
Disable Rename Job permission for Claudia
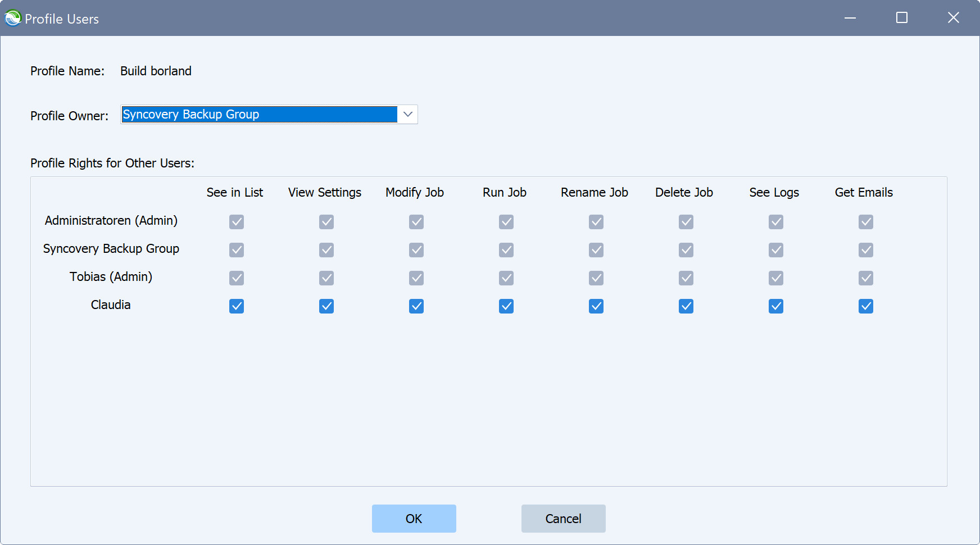(x=596, y=306)
